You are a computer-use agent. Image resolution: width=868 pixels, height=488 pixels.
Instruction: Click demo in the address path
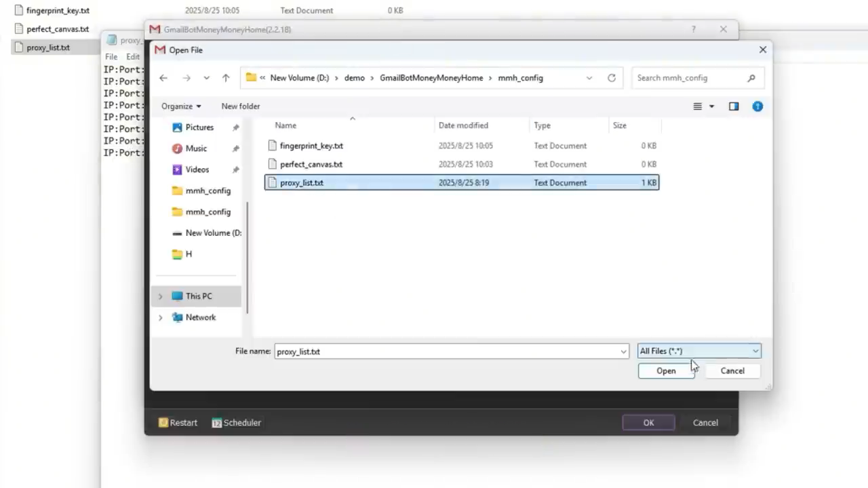[355, 78]
